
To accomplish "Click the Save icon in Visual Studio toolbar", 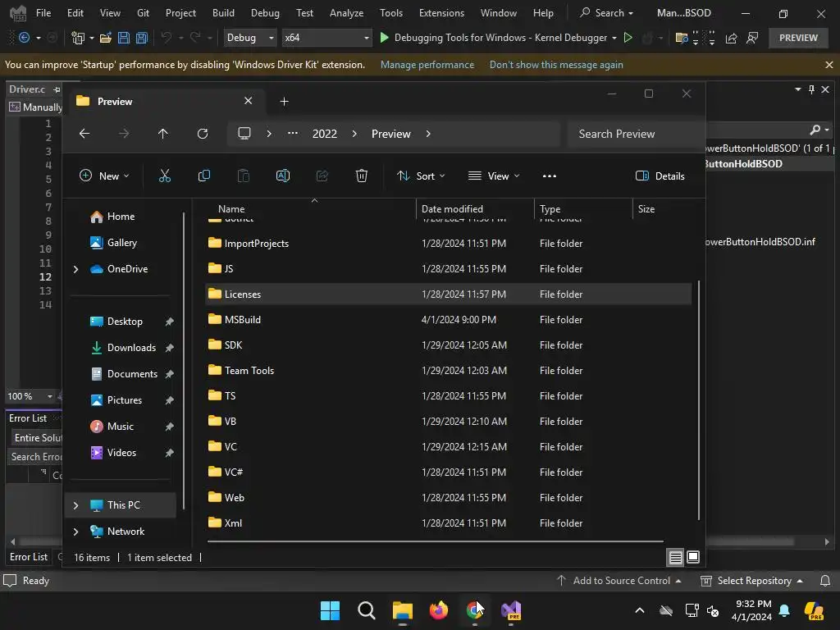I will point(123,38).
